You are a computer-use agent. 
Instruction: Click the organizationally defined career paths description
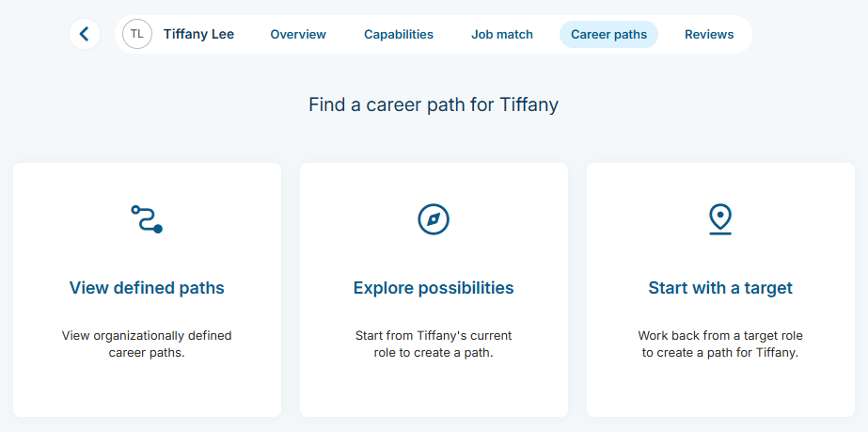click(x=147, y=344)
